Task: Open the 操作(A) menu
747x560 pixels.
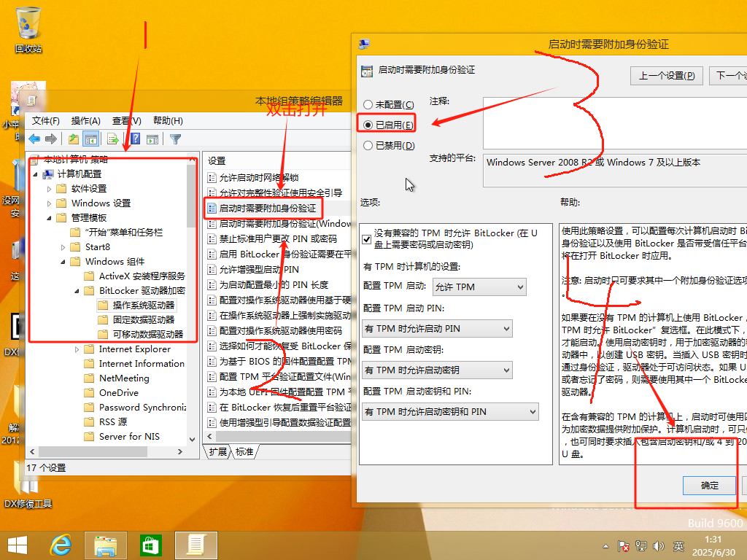Action: coord(86,121)
